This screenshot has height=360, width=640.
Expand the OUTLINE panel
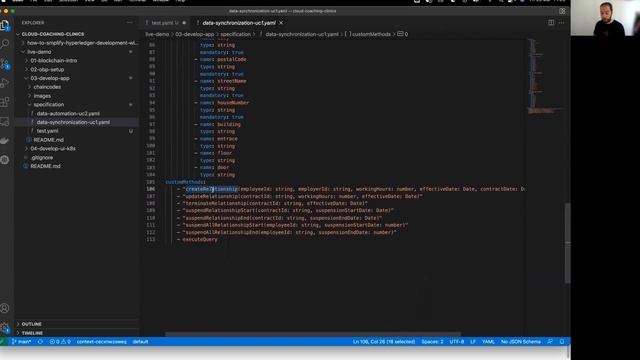[x=32, y=324]
